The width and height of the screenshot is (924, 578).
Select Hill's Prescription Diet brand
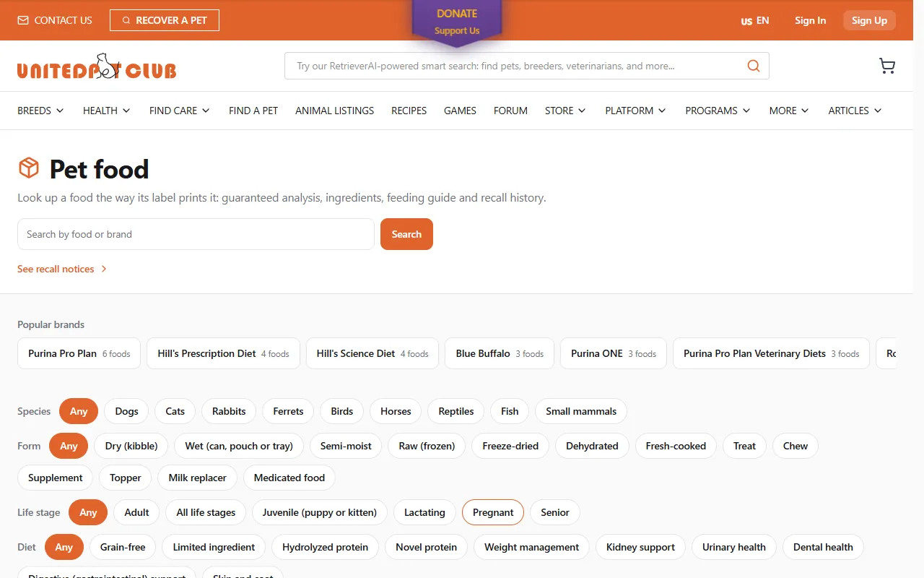click(223, 353)
